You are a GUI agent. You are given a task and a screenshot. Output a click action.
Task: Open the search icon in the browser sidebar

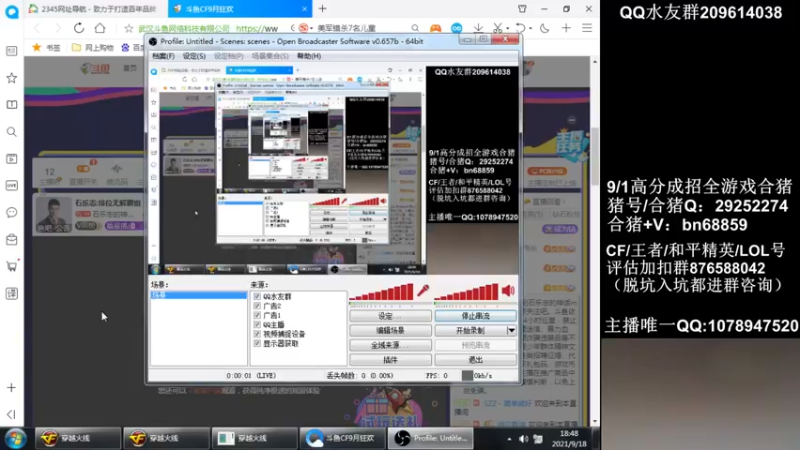pyautogui.click(x=11, y=132)
